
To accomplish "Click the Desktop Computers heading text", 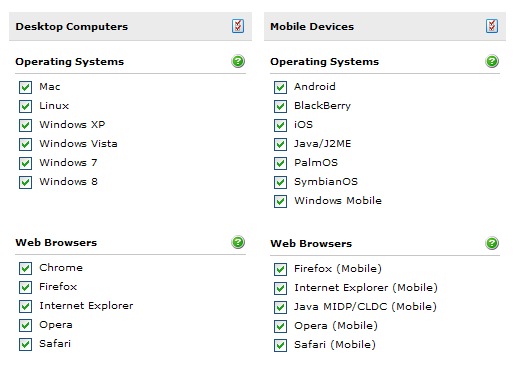I will (x=72, y=27).
